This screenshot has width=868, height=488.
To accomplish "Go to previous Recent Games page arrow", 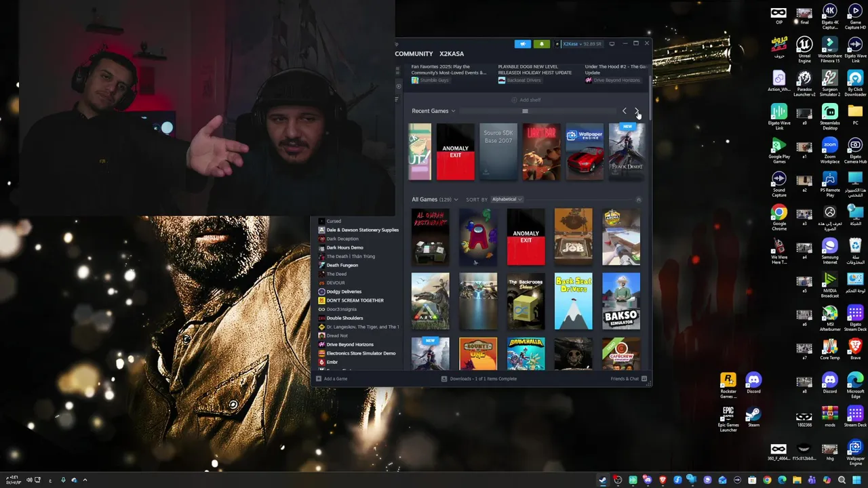I will point(625,111).
